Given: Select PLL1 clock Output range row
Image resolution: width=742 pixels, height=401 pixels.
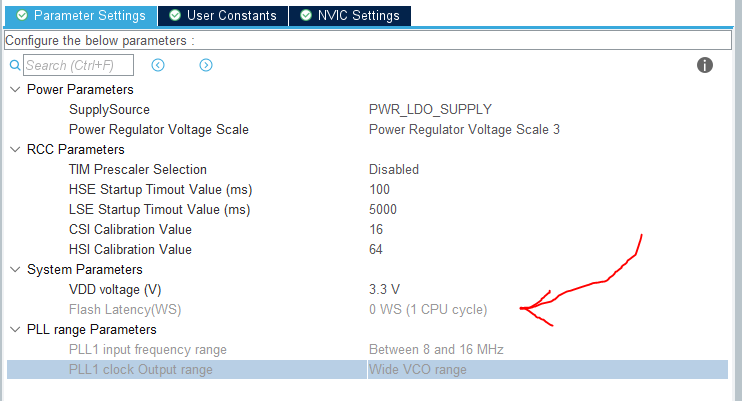Looking at the screenshot, I should click(x=140, y=369).
